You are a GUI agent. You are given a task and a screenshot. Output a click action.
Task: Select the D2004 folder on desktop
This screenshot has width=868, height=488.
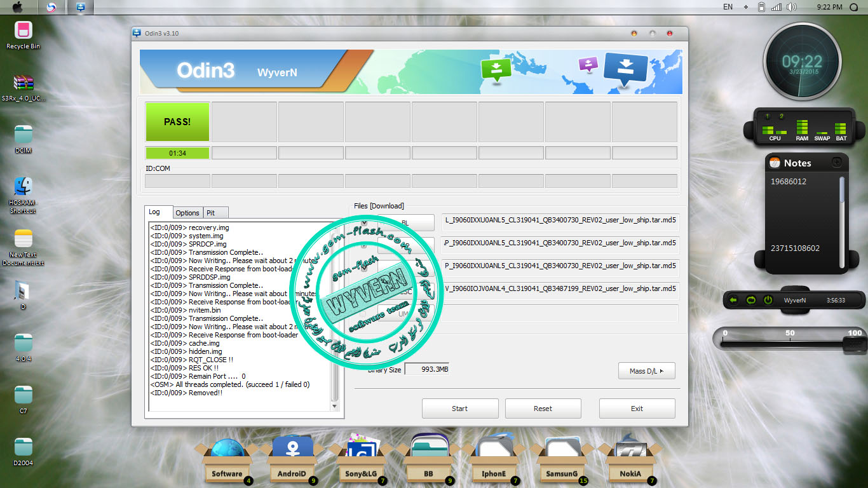24,451
